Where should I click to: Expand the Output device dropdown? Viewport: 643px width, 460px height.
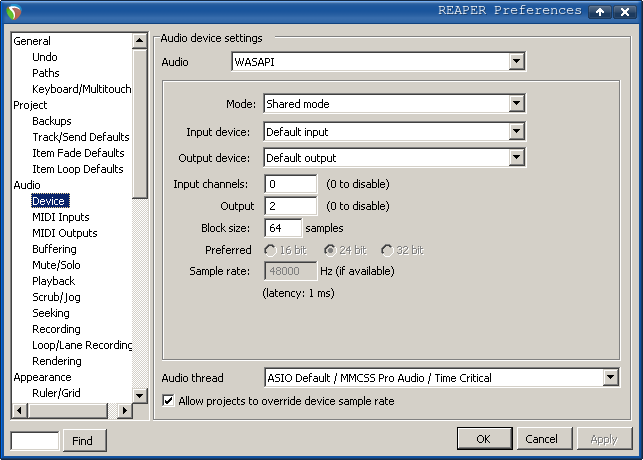pyautogui.click(x=394, y=157)
